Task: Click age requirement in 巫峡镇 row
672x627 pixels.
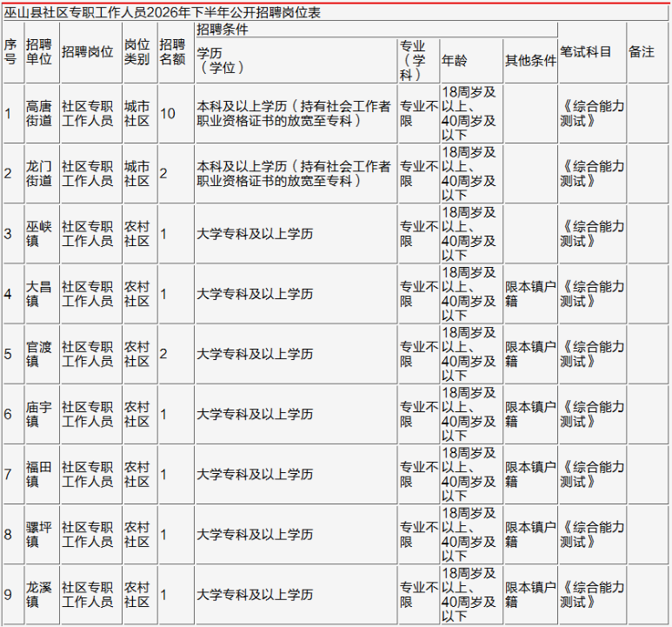Action: click(469, 234)
